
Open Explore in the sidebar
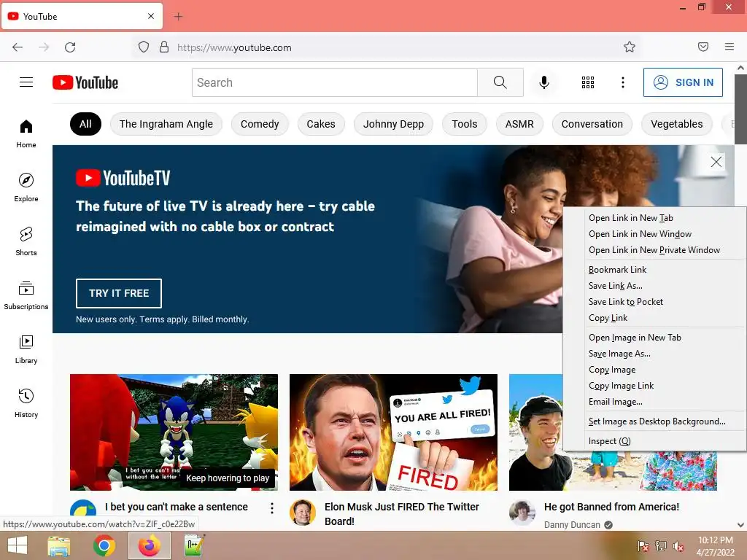(x=26, y=187)
